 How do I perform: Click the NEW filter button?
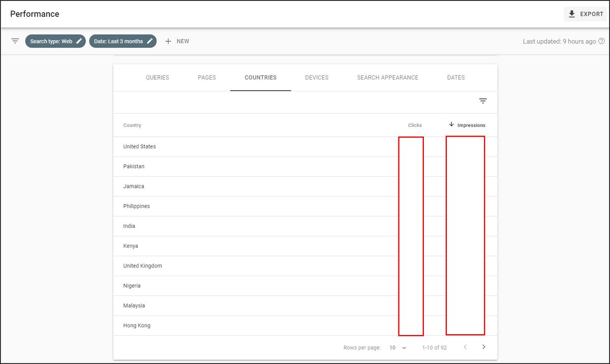(177, 41)
